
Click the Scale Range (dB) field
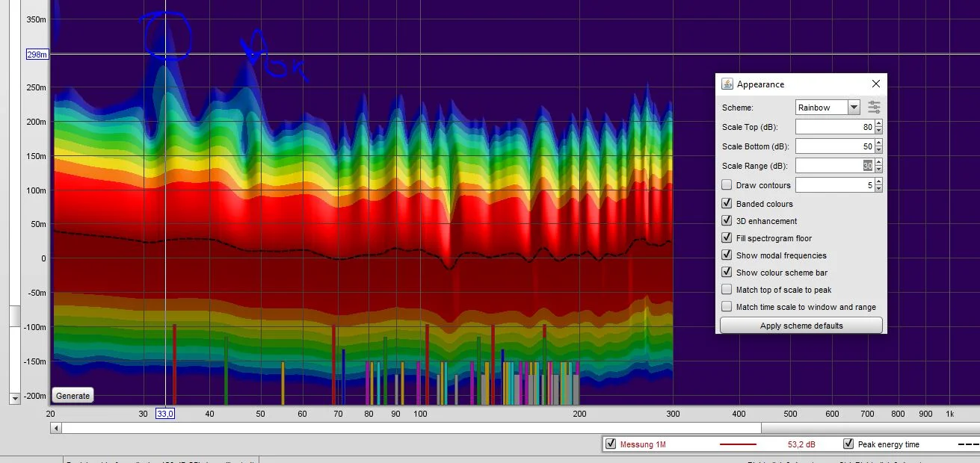point(835,166)
